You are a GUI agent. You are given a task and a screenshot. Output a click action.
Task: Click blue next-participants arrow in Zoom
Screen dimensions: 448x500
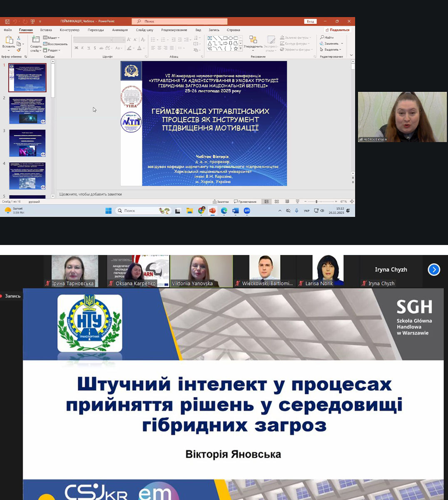(434, 270)
